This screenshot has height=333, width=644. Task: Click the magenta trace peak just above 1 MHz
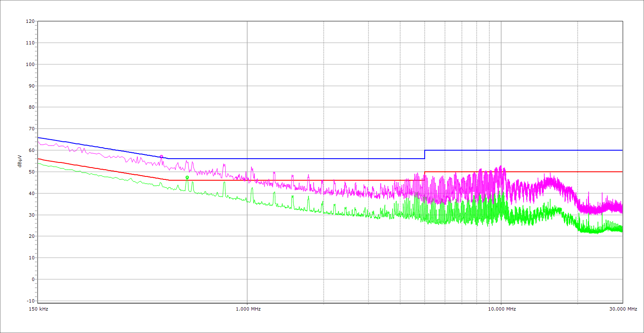252,168
